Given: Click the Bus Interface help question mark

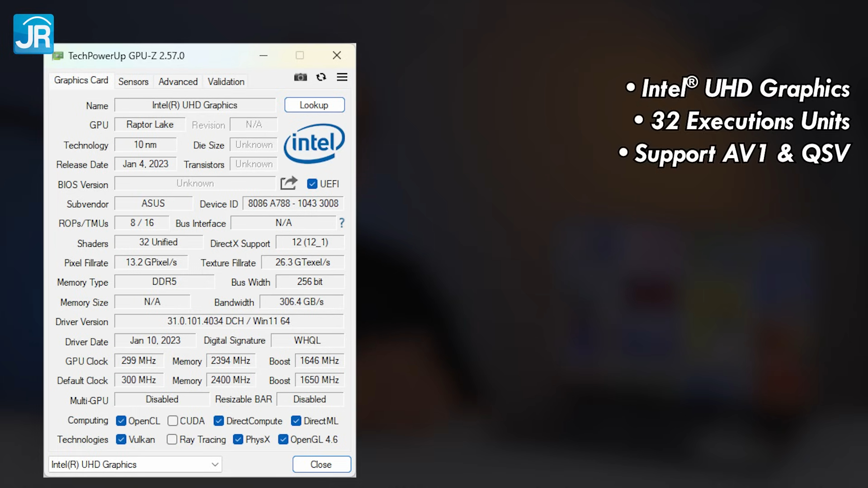Looking at the screenshot, I should tap(341, 223).
